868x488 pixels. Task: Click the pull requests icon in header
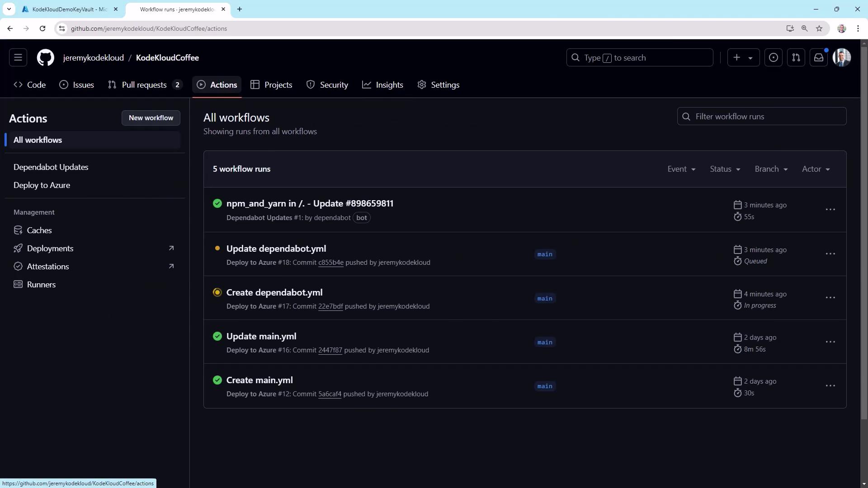click(796, 58)
